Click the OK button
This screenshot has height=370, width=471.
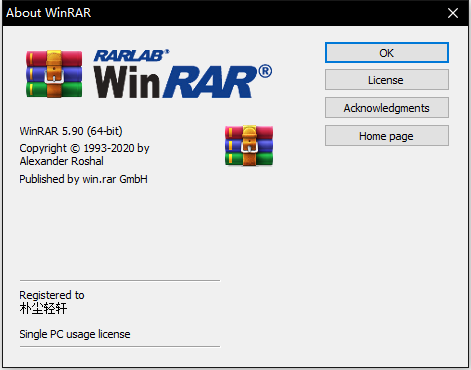387,53
